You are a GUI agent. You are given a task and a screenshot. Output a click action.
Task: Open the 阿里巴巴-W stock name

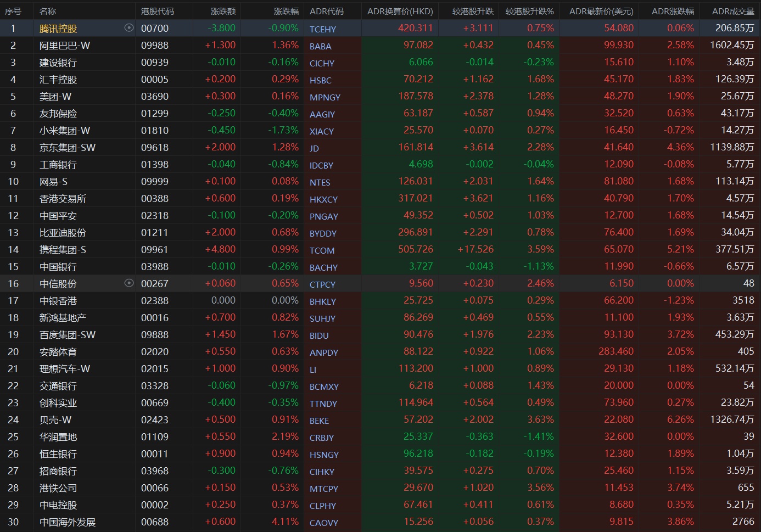click(x=65, y=46)
